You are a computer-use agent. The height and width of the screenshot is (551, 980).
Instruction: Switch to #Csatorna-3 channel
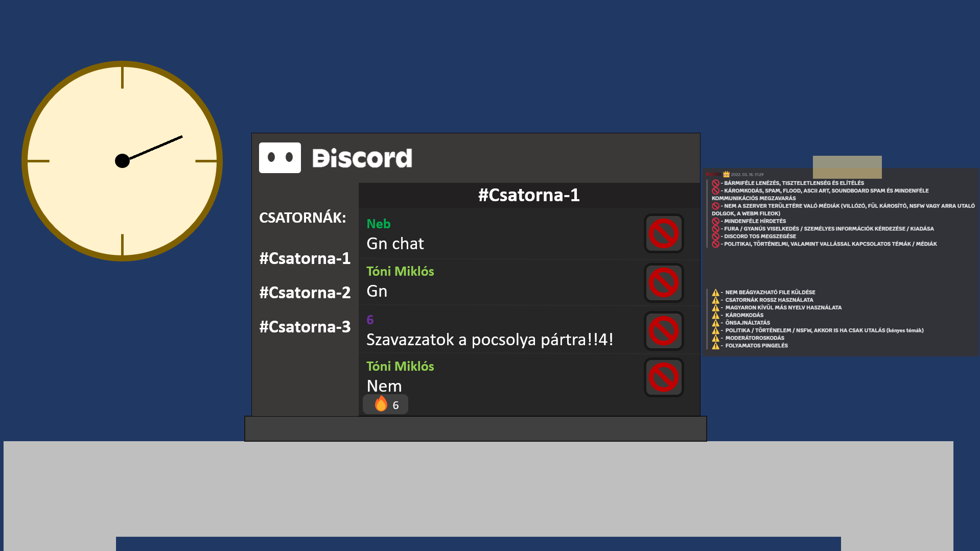pyautogui.click(x=305, y=327)
